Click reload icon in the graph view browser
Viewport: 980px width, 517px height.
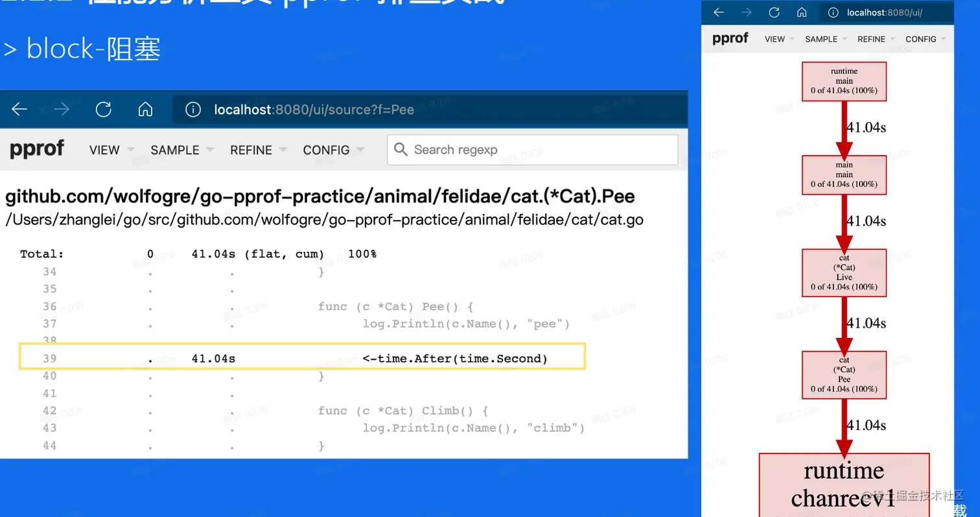[x=774, y=12]
